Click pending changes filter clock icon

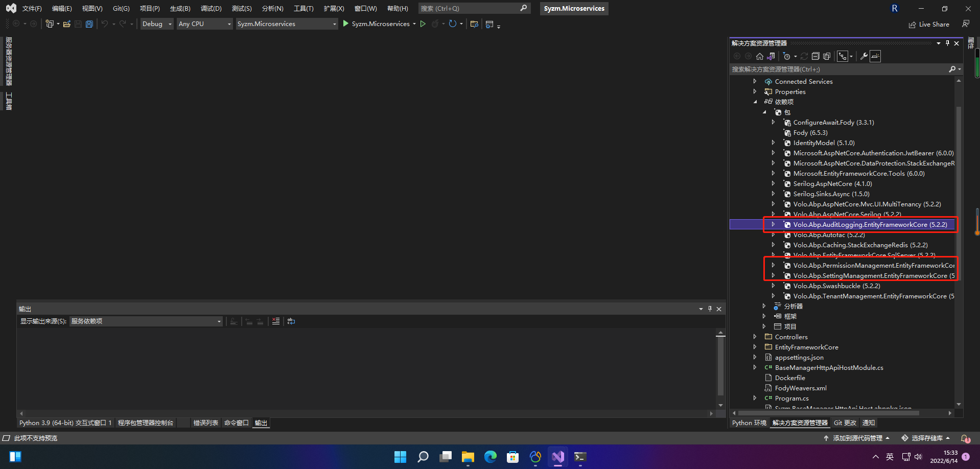(787, 56)
